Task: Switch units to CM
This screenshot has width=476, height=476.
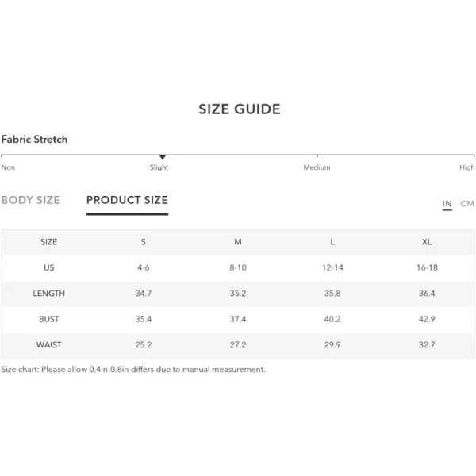Action: 467,203
